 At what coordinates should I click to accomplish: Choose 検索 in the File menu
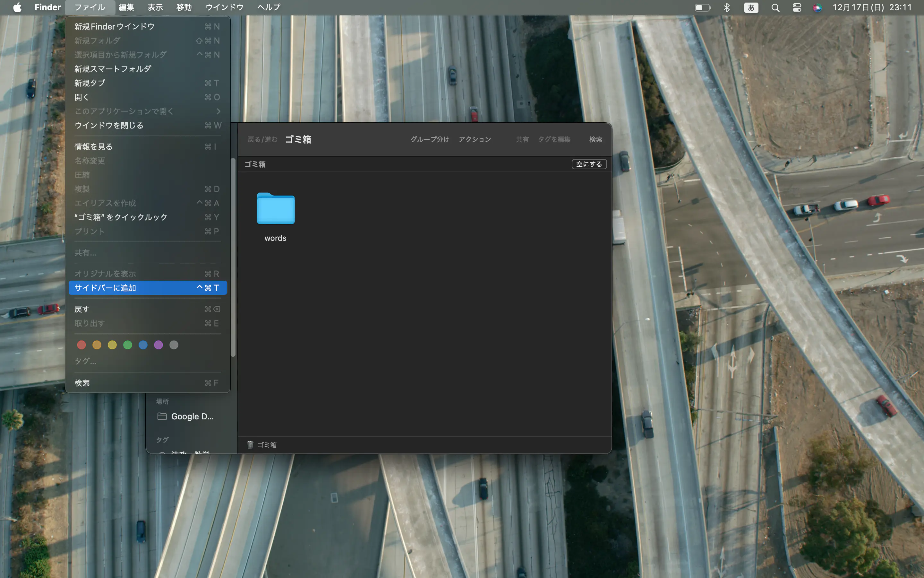pyautogui.click(x=148, y=383)
